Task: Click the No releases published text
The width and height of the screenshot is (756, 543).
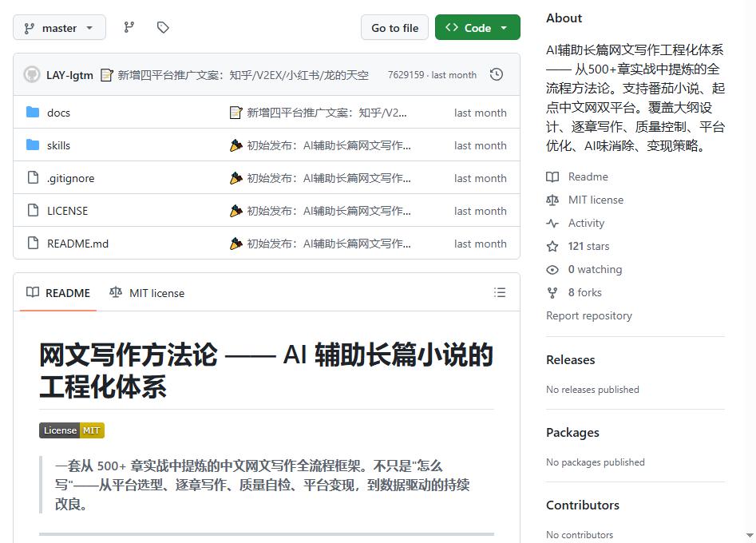Action: point(592,389)
